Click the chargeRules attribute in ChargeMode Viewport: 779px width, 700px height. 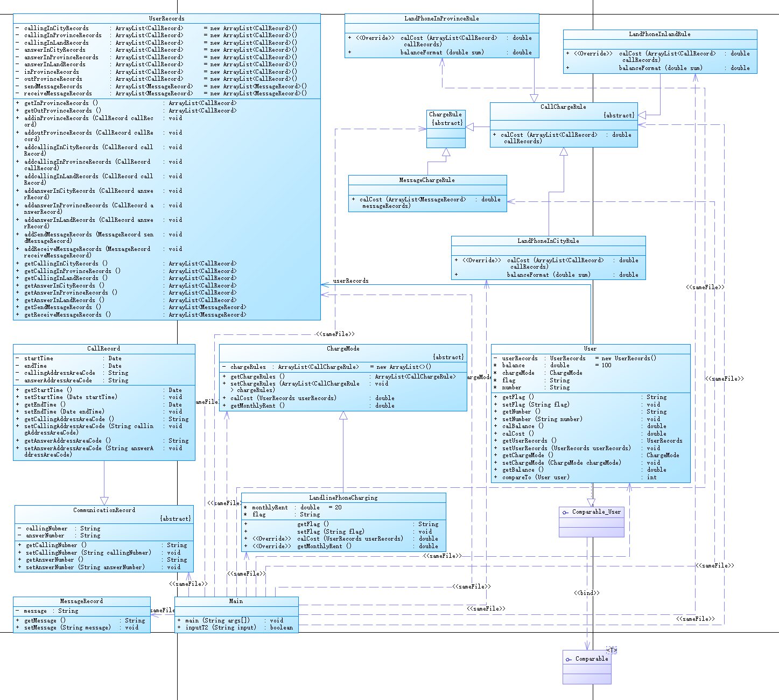[x=327, y=367]
